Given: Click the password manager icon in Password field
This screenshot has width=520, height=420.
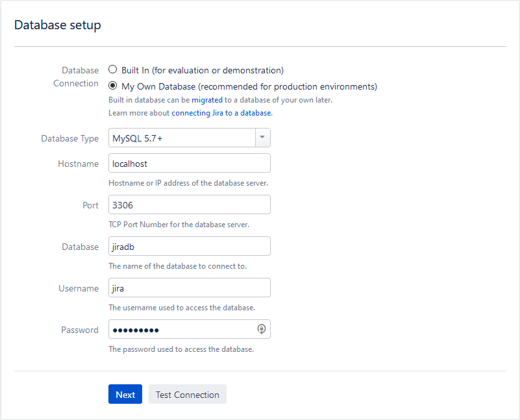Looking at the screenshot, I should (x=261, y=329).
